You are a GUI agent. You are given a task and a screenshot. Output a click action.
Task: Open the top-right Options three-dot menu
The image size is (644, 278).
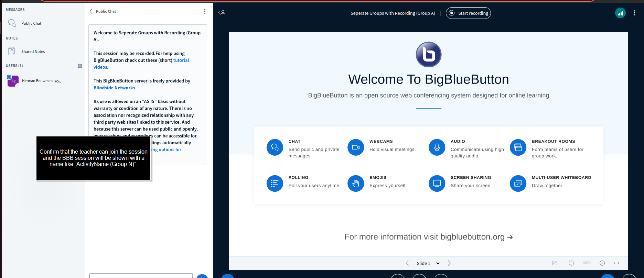click(634, 13)
